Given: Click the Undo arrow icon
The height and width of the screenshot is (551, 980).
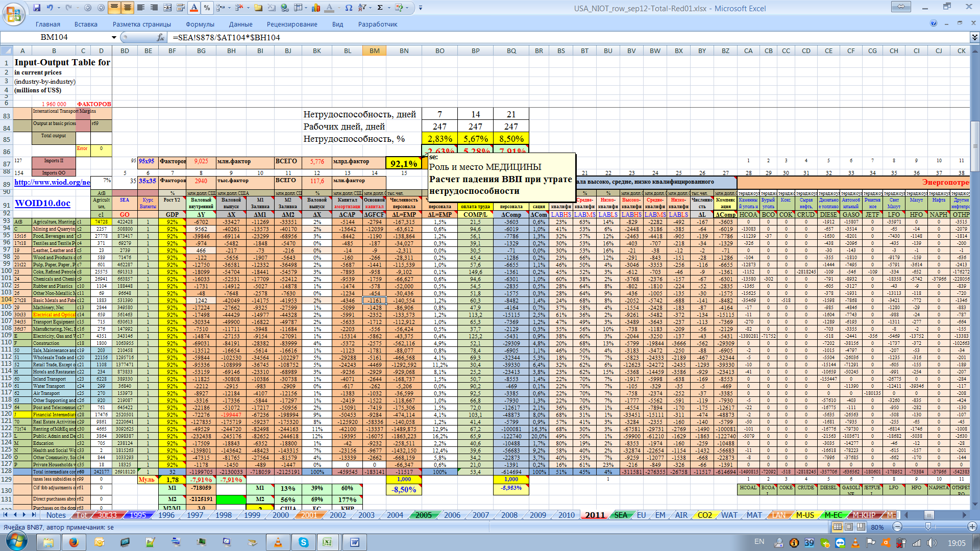Looking at the screenshot, I should pos(50,8).
